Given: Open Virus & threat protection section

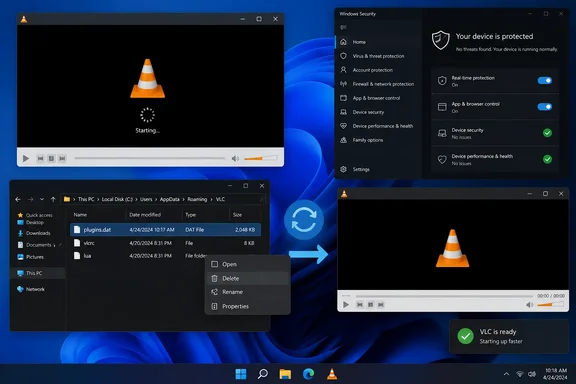Looking at the screenshot, I should click(x=378, y=56).
